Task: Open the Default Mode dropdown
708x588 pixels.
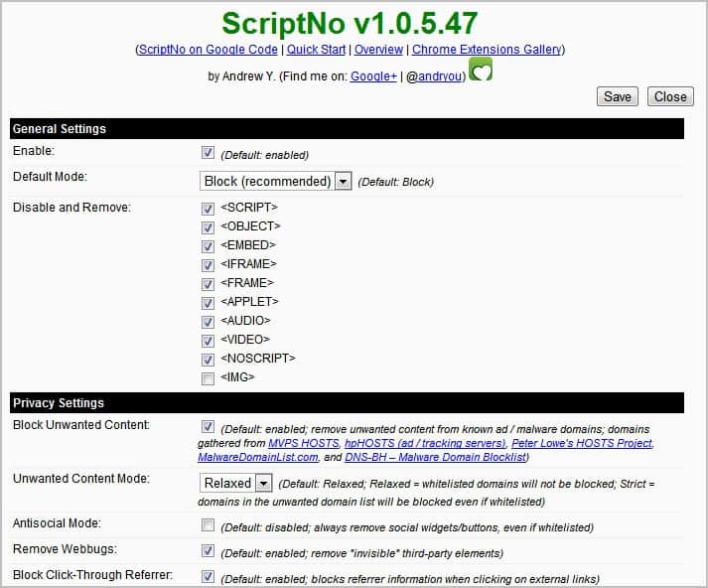Action: pyautogui.click(x=276, y=181)
